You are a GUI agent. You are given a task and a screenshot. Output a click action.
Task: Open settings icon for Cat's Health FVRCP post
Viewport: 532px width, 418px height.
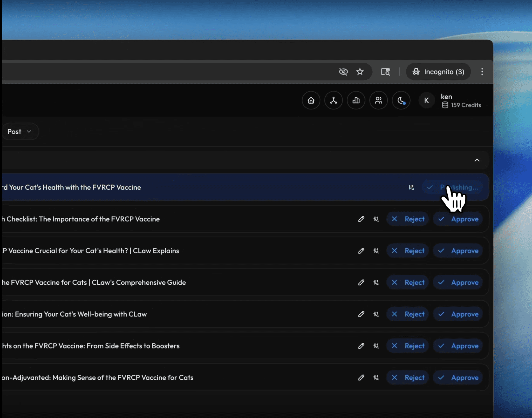411,187
